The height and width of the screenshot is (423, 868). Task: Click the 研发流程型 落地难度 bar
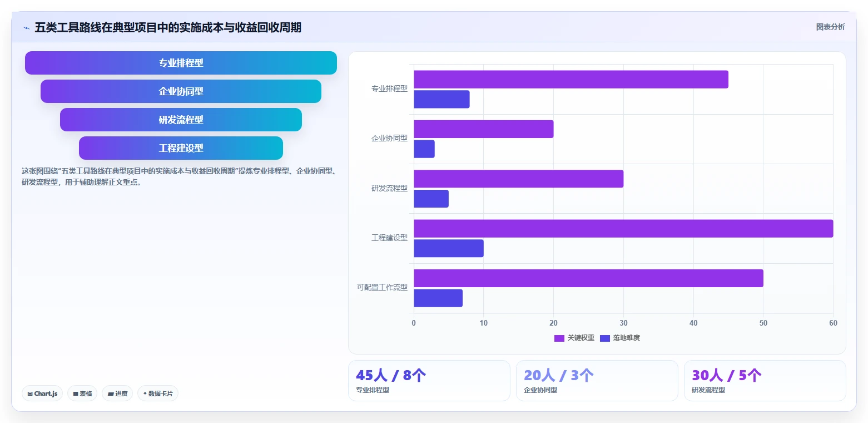(x=431, y=199)
